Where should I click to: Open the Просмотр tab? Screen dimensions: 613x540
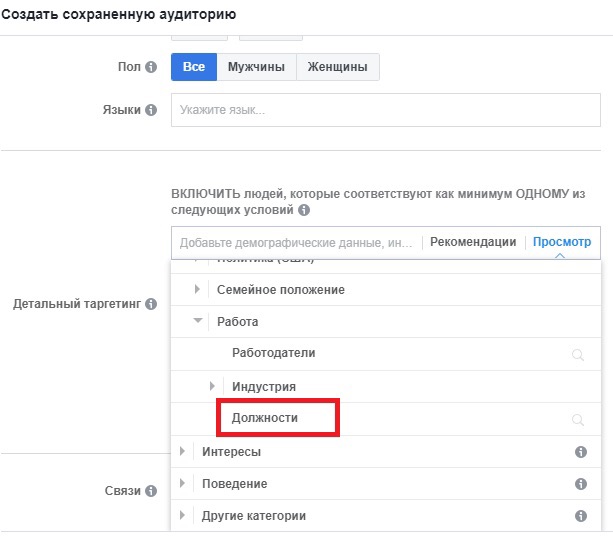[561, 242]
